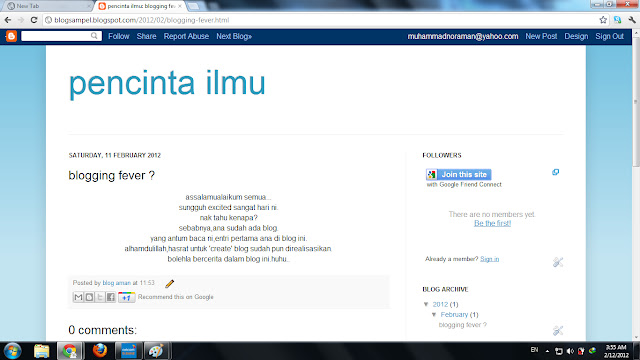The height and width of the screenshot is (360, 640).
Task: Click the Google +1 button
Action: (x=127, y=297)
